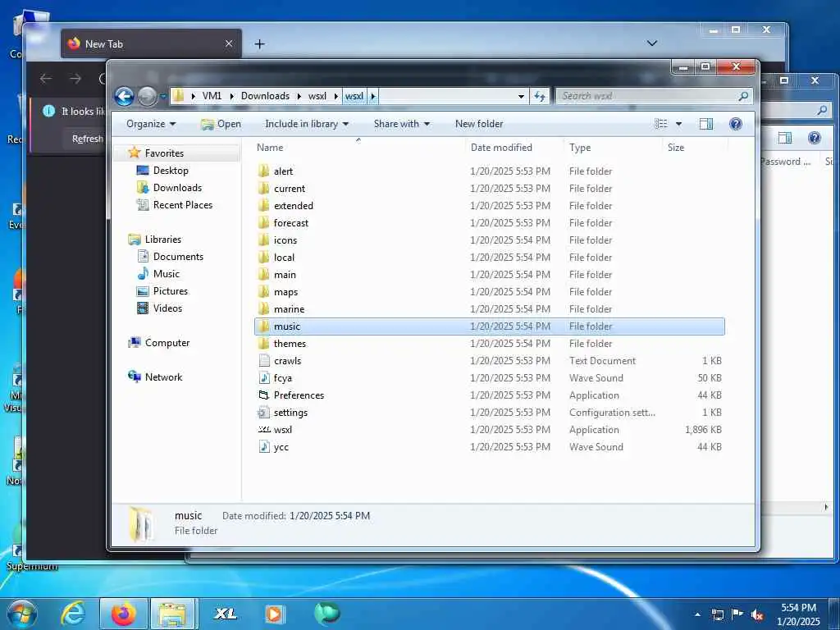The width and height of the screenshot is (840, 630).
Task: Expand the arrow after Downloads in breadcrumb
Action: 299,97
